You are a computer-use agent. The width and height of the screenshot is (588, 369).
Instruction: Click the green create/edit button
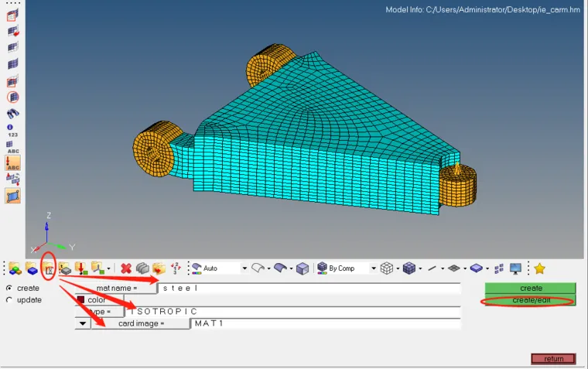[530, 300]
